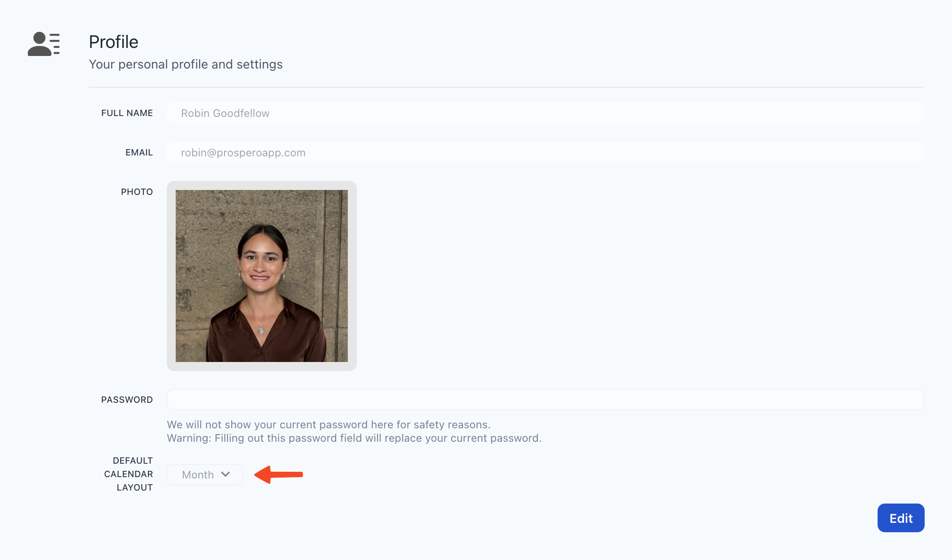Click the Profile page heading
The image size is (952, 560).
coord(113,42)
